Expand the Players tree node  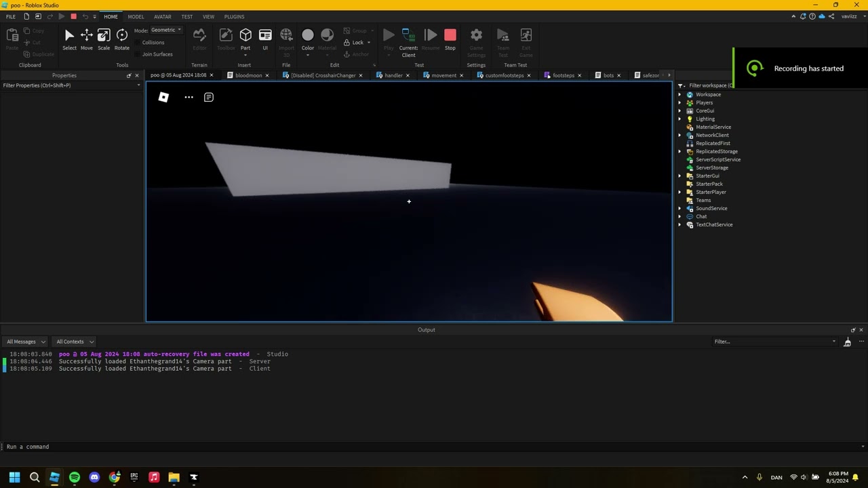680,103
